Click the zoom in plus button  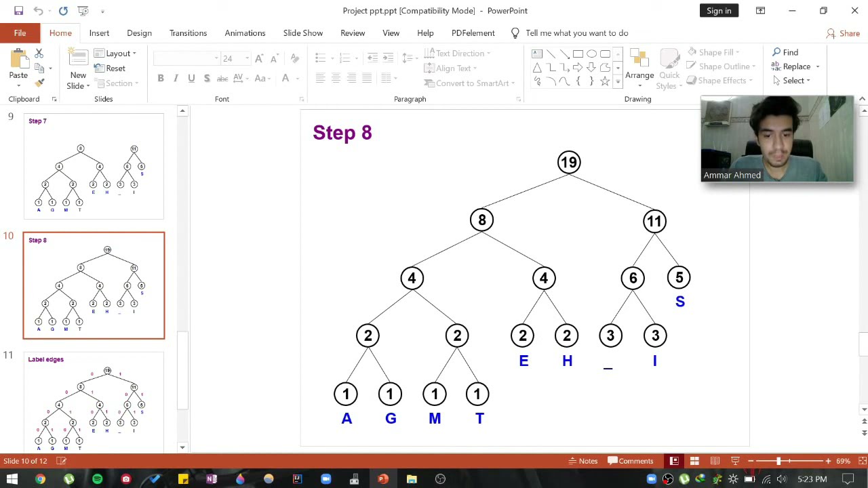pos(828,461)
